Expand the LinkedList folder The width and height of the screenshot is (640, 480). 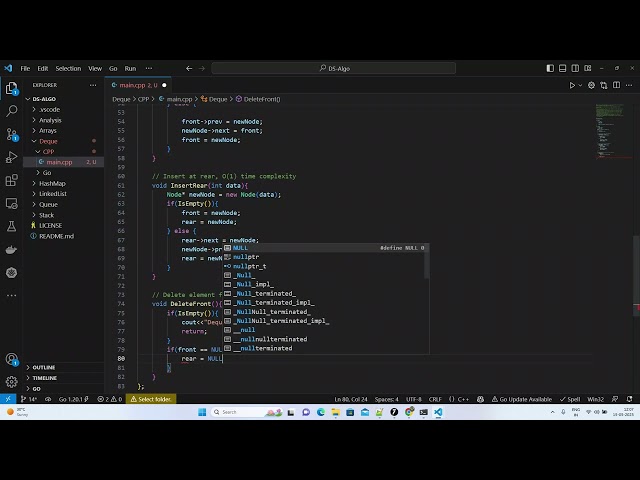pyautogui.click(x=53, y=194)
